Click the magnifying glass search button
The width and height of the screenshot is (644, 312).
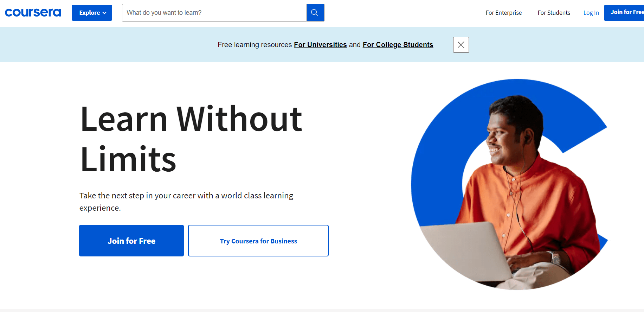tap(315, 13)
